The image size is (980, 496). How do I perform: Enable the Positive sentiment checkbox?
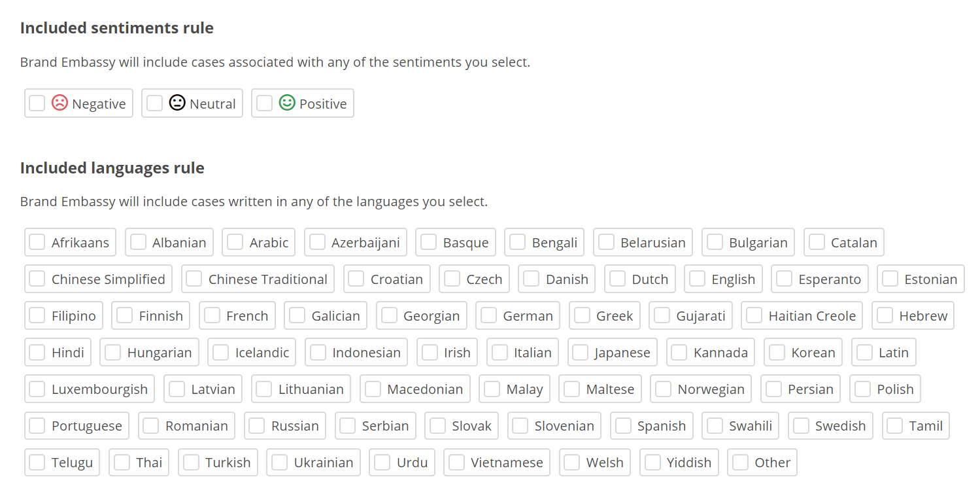point(264,103)
